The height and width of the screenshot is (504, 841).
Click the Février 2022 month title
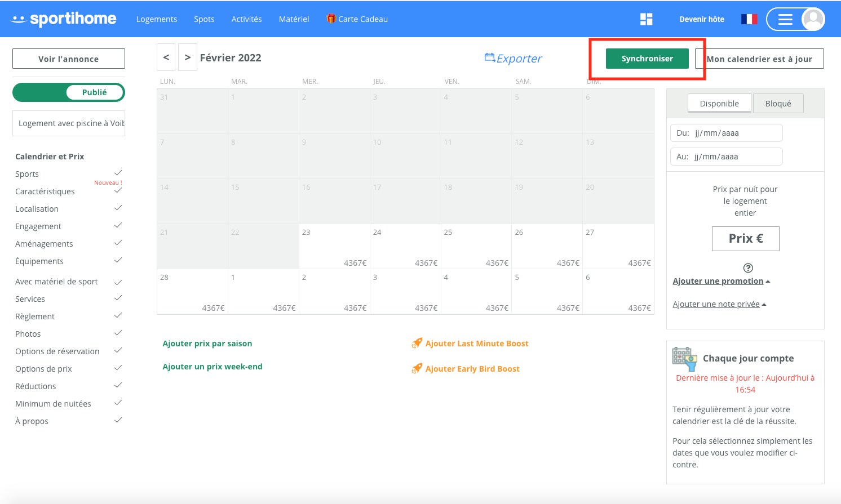pos(231,57)
